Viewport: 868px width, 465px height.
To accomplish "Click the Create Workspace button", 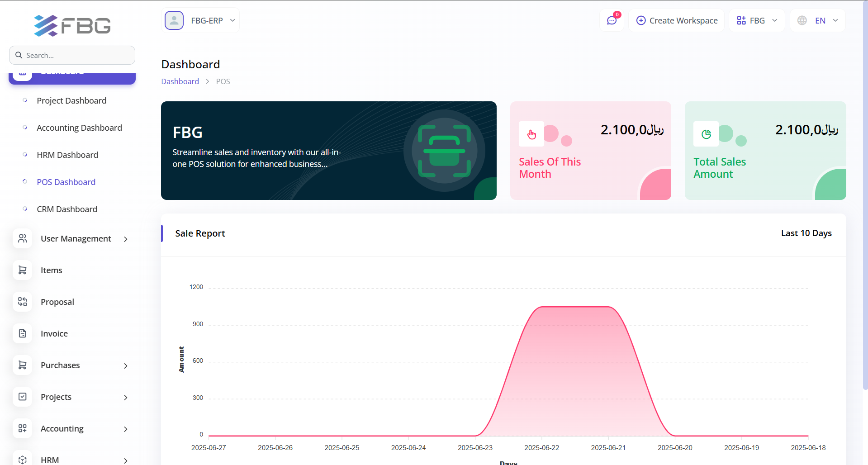I will tap(677, 21).
